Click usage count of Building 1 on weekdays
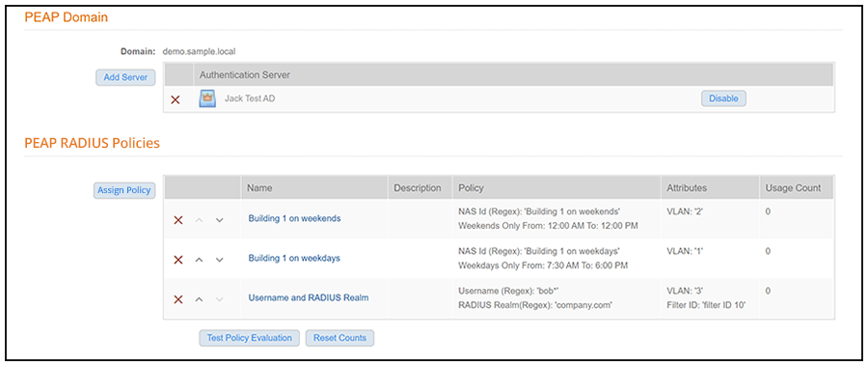 (768, 251)
